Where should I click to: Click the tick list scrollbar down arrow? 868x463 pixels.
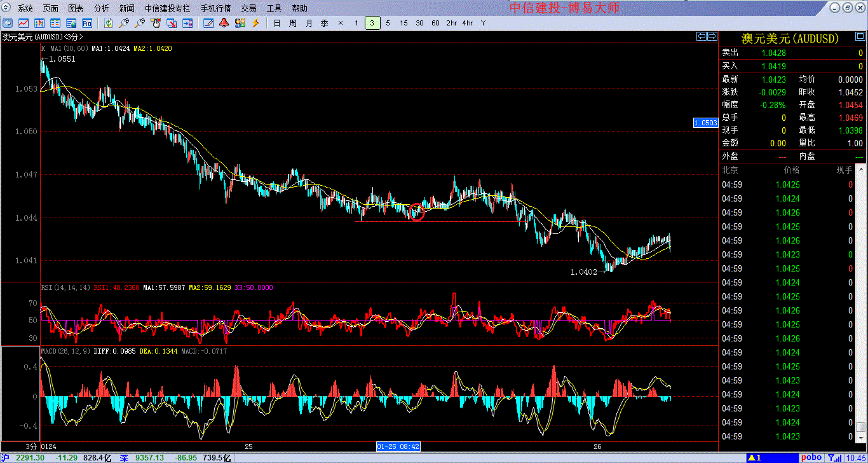click(860, 438)
